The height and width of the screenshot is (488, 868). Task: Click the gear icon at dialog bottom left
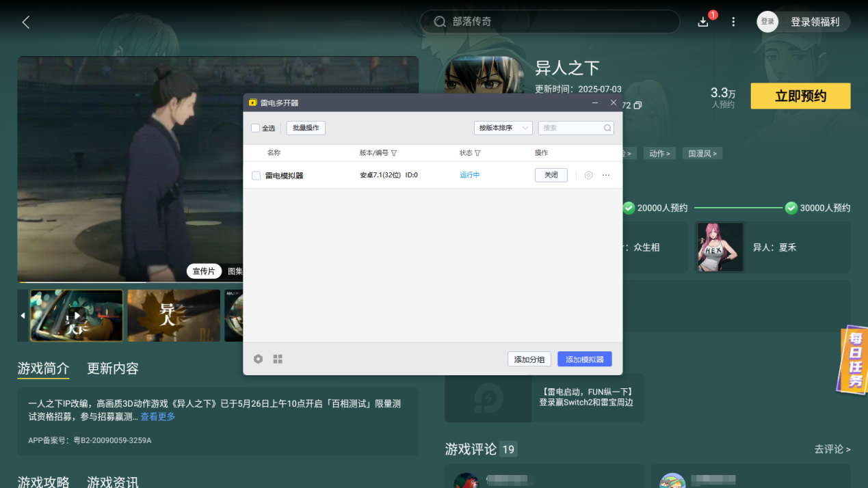(x=258, y=358)
